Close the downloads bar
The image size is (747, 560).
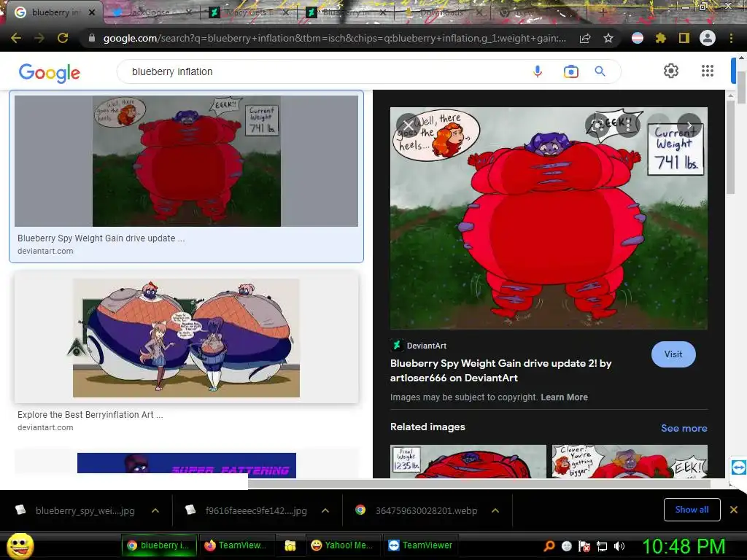pyautogui.click(x=734, y=510)
